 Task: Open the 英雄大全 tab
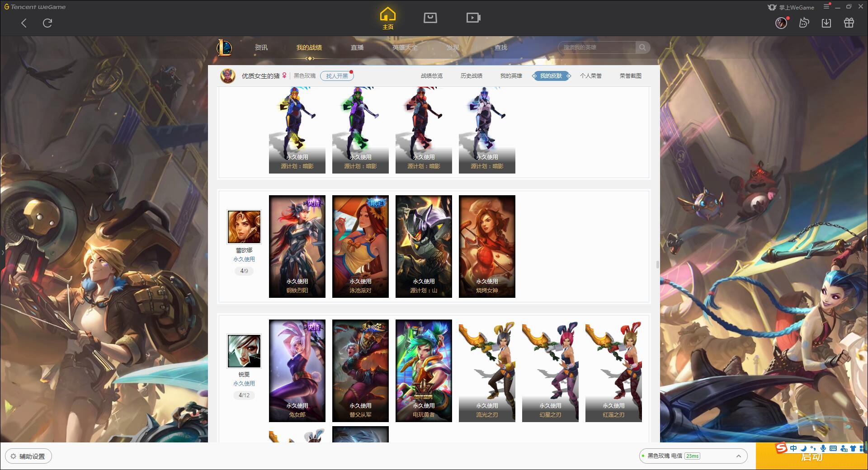click(405, 47)
